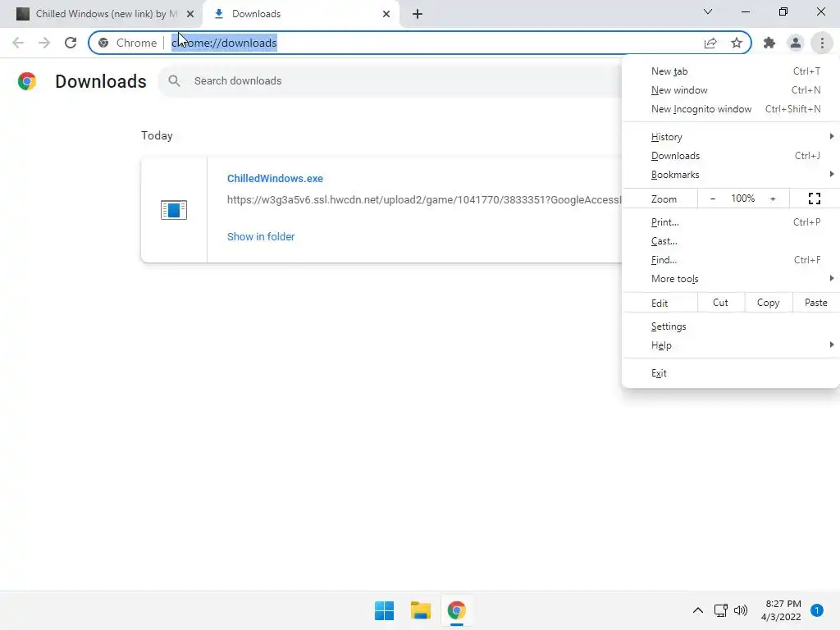
Task: Open File Explorer from taskbar
Action: click(x=421, y=610)
